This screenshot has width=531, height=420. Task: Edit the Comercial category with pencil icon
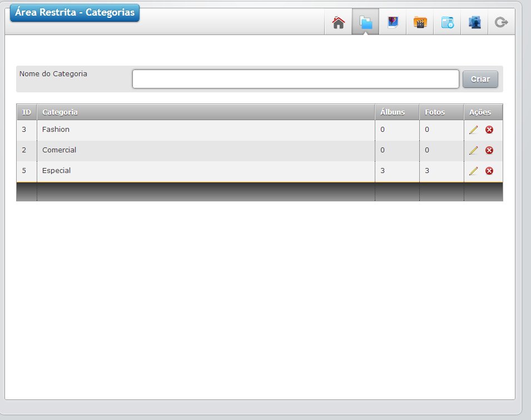[473, 150]
